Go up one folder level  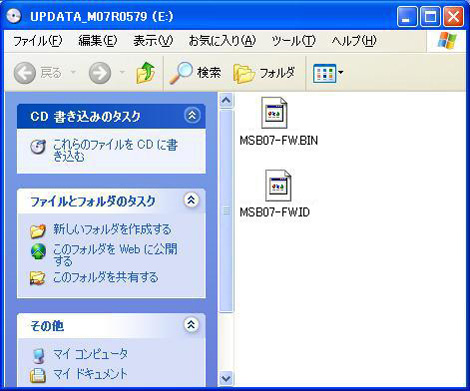click(x=146, y=72)
